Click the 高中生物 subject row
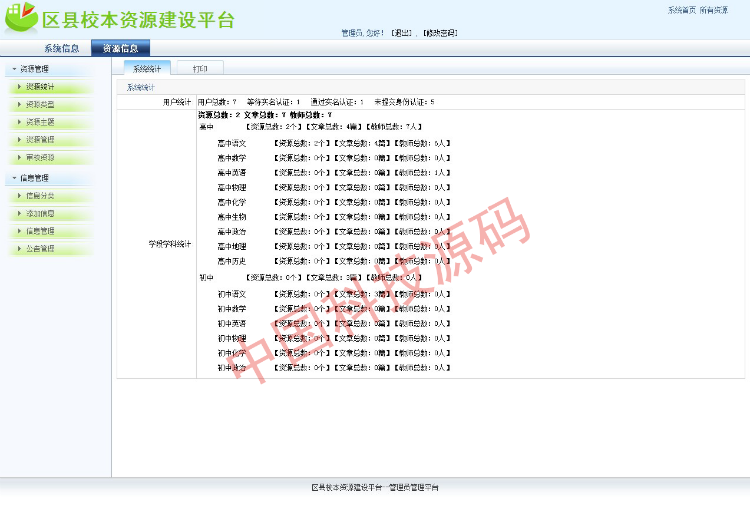The width and height of the screenshot is (750, 507). [333, 217]
